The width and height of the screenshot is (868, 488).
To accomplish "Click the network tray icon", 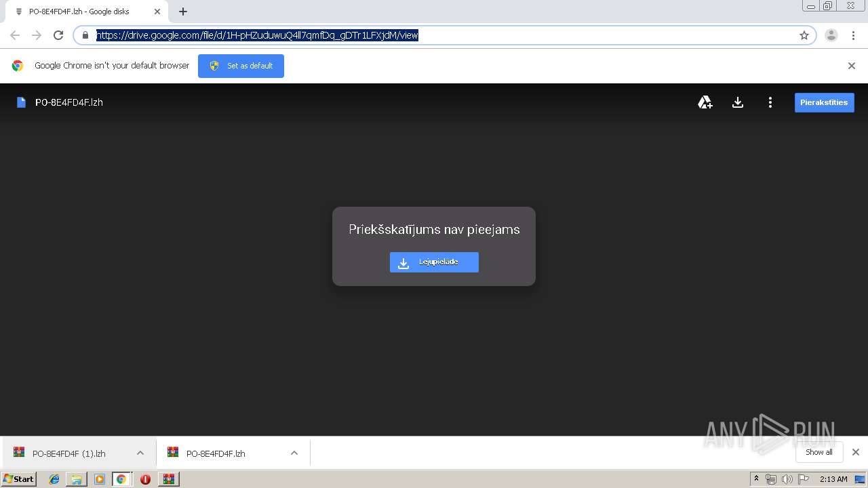I will click(x=771, y=479).
